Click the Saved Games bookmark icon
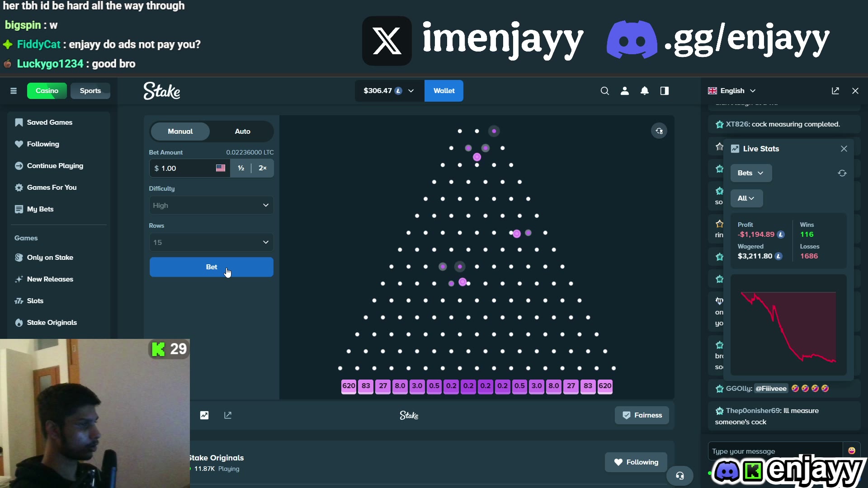 pyautogui.click(x=19, y=122)
